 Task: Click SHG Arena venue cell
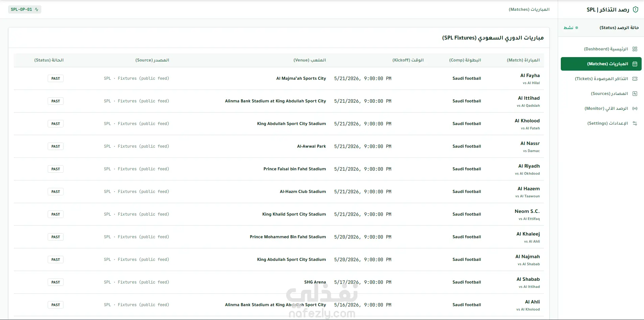[315, 282]
